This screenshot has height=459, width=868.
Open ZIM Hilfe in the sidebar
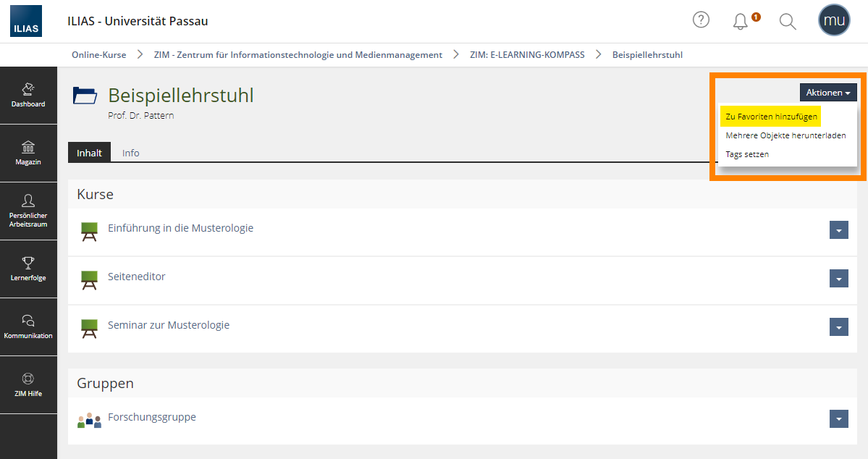[x=28, y=385]
